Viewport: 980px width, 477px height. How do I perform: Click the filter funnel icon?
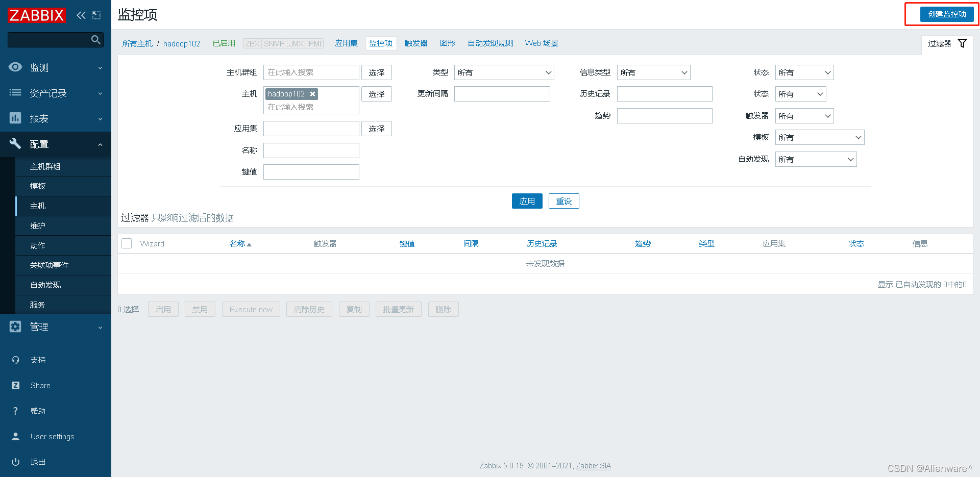[962, 43]
